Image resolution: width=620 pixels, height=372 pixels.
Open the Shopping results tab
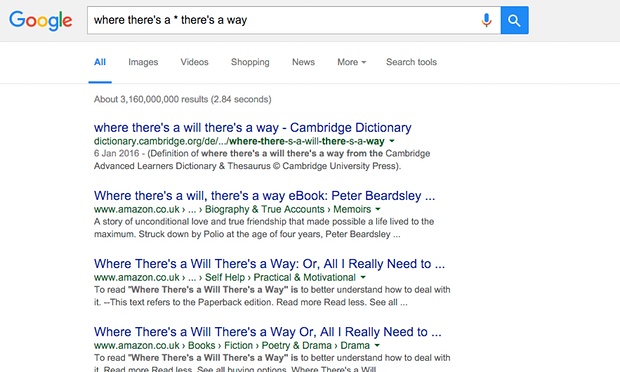(250, 62)
